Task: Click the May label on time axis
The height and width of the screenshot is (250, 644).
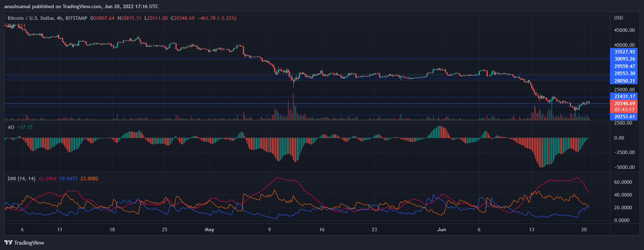Action: coord(210,229)
